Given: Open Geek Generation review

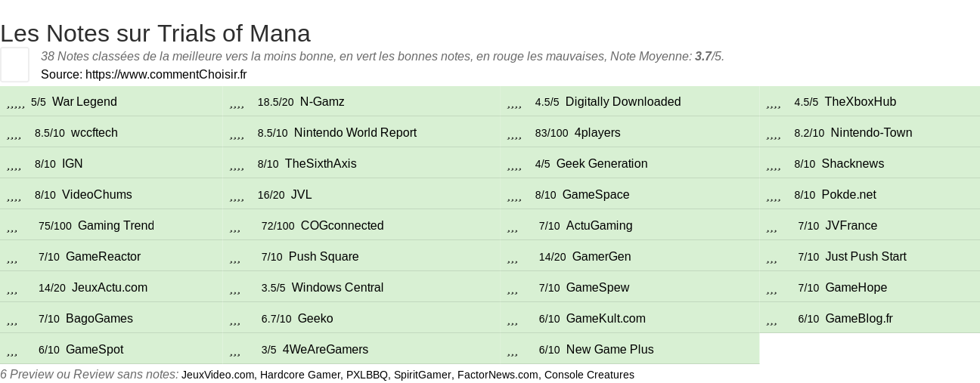Looking at the screenshot, I should [x=602, y=164].
